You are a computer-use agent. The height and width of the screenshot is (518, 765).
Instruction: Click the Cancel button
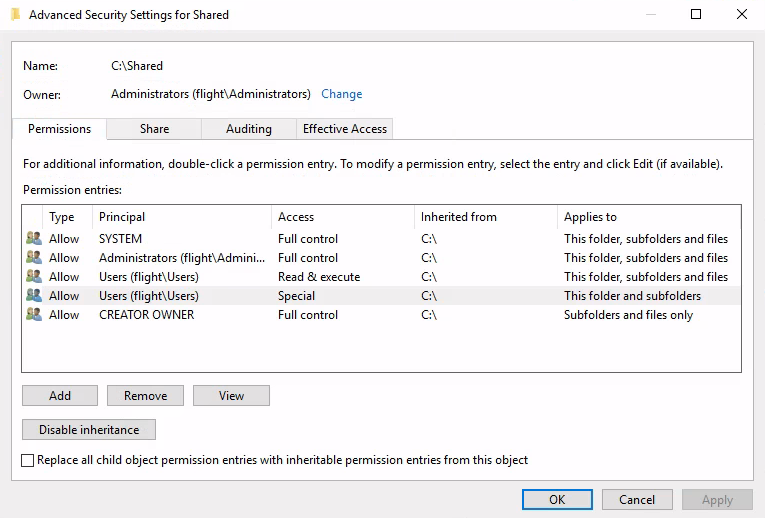637,499
